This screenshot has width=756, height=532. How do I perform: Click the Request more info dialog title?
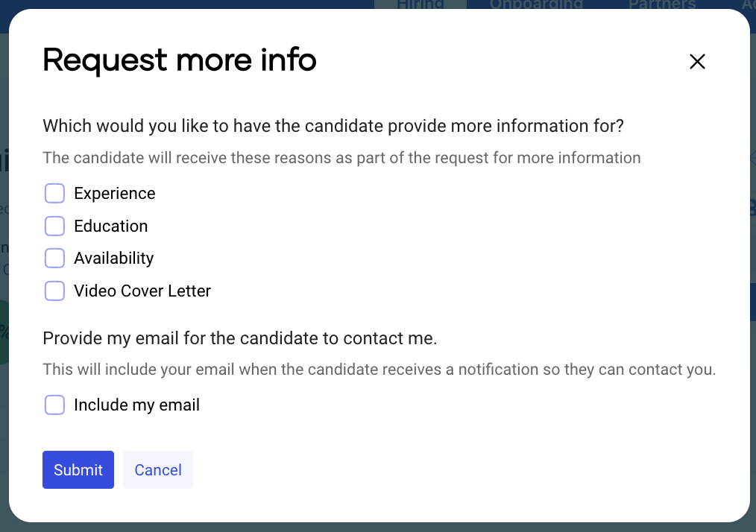coord(179,60)
